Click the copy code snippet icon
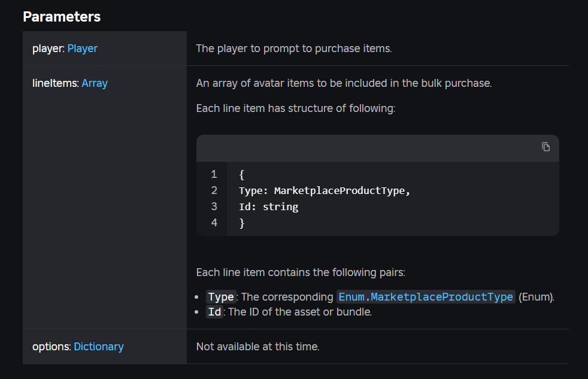The width and height of the screenshot is (588, 379). [x=545, y=147]
